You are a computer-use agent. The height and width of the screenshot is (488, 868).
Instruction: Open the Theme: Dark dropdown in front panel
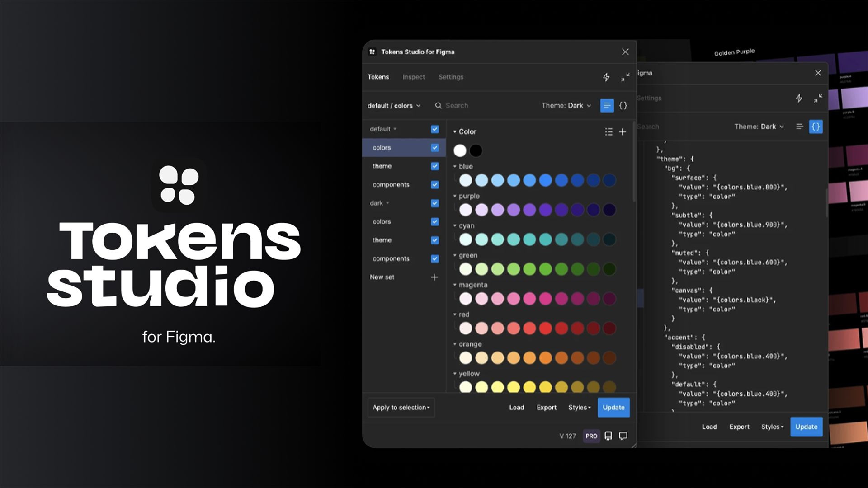pyautogui.click(x=566, y=105)
